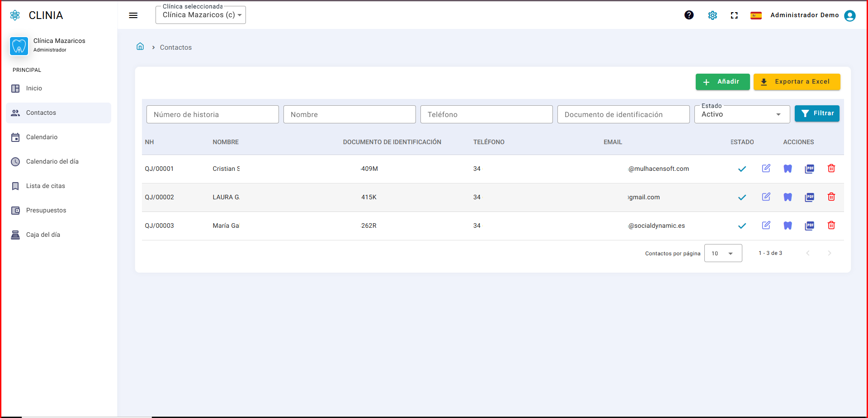Edit contact QJ/00001 with pencil icon

click(x=766, y=169)
